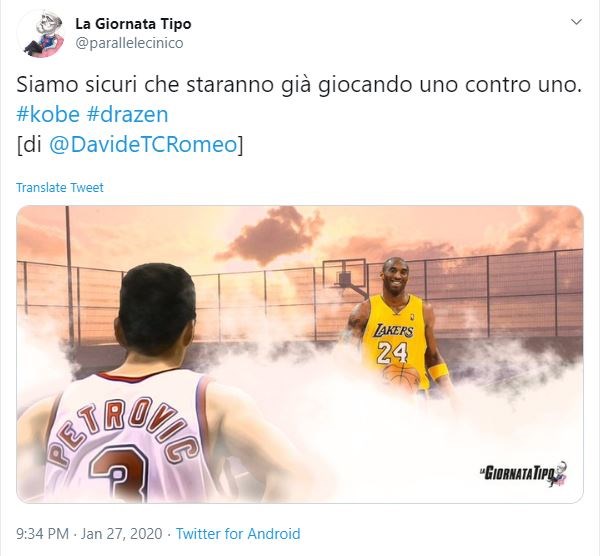Open the @parallelecinico handle
Image resolution: width=603 pixels, height=556 pixels.
tap(129, 43)
